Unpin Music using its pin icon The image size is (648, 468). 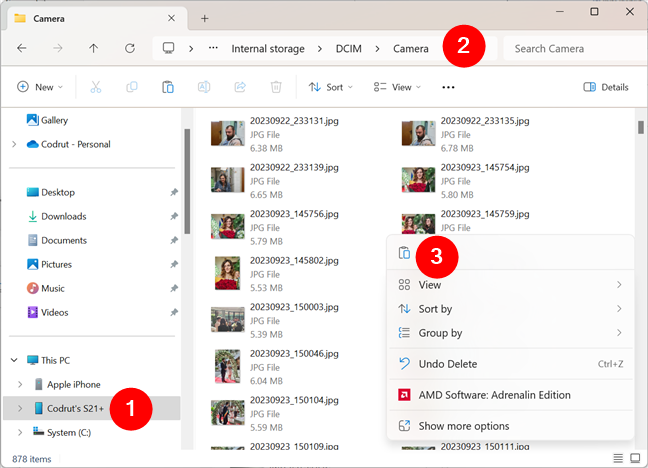tap(174, 288)
